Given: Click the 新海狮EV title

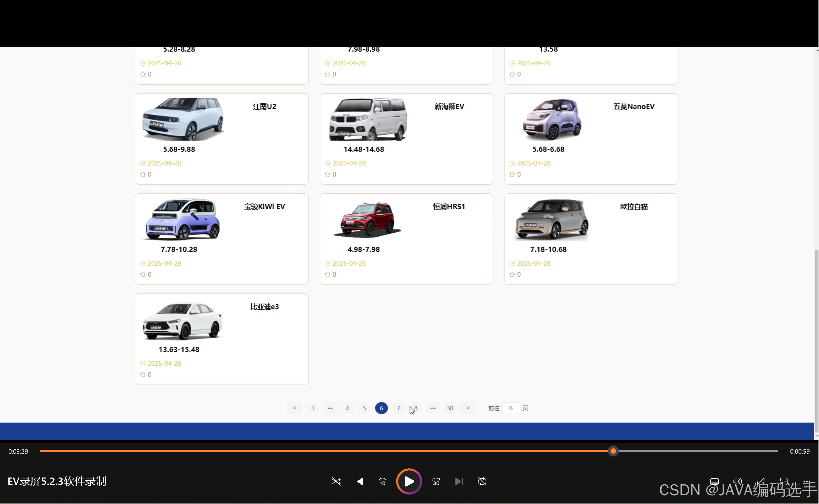Looking at the screenshot, I should pos(449,107).
